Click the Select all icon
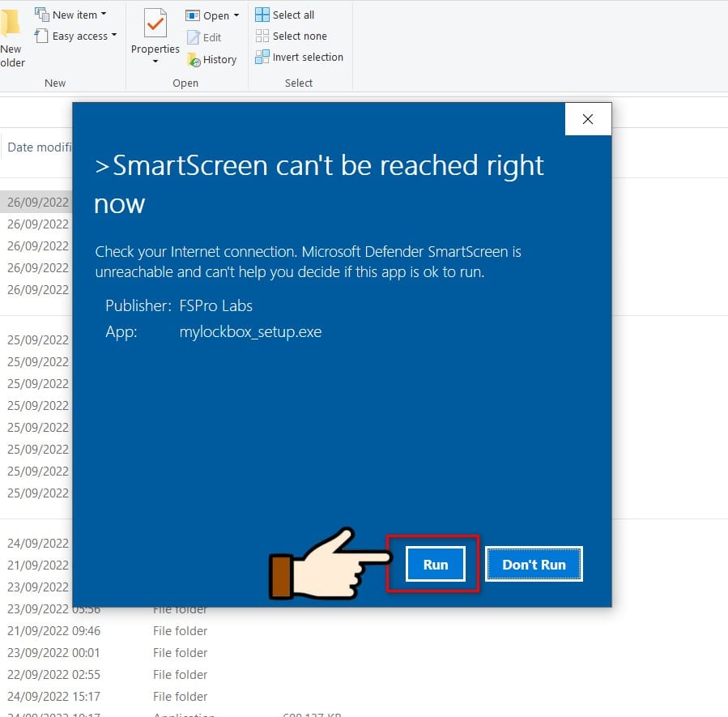728x717 pixels. coord(262,15)
